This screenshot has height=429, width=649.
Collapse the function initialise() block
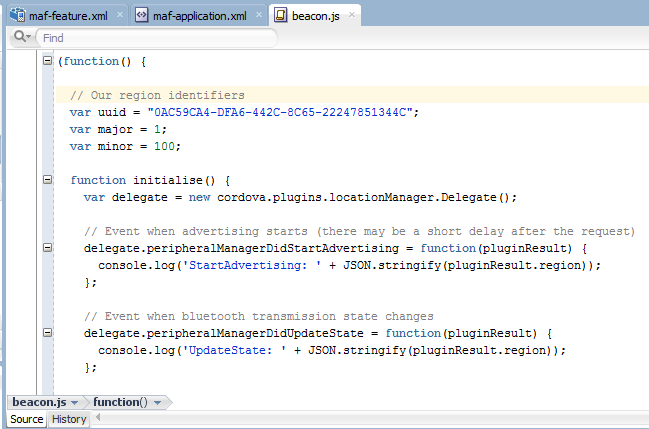(48, 180)
